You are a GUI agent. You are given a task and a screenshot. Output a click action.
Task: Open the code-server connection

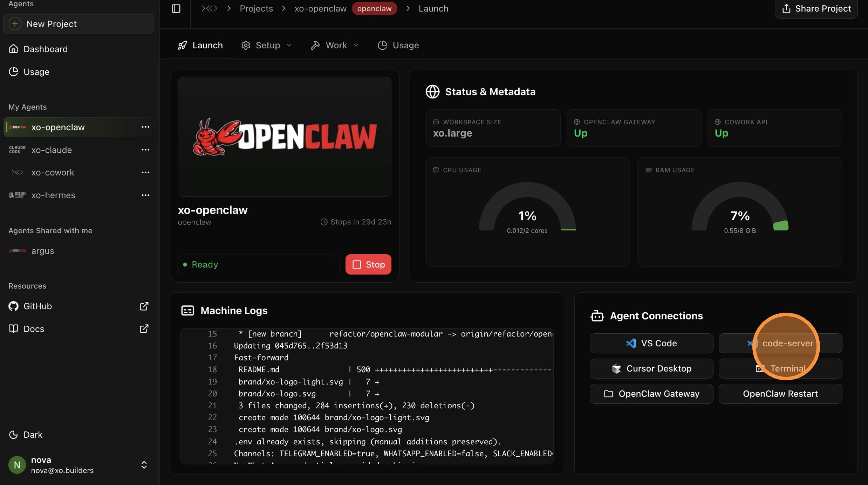tap(780, 343)
